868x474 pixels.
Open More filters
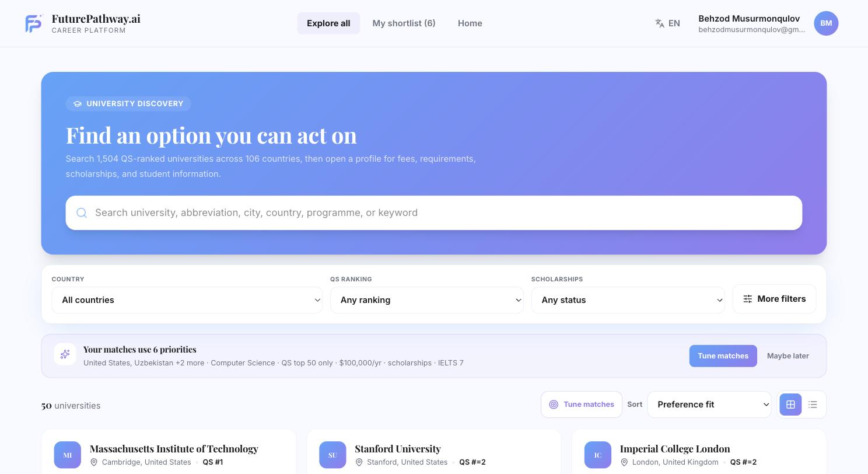[774, 299]
